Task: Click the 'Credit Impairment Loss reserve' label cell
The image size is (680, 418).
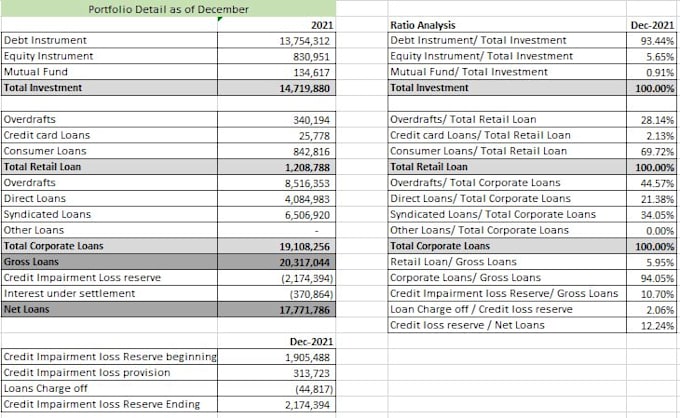Action: pyautogui.click(x=109, y=278)
